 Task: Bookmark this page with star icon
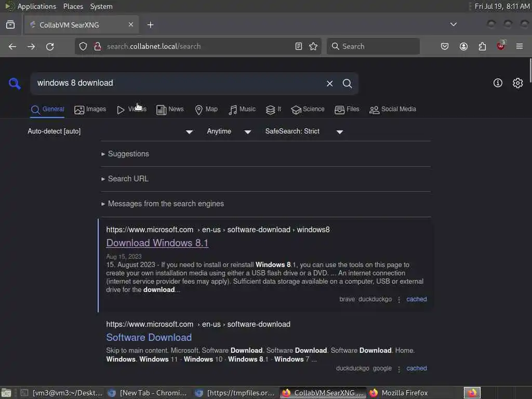click(313, 46)
